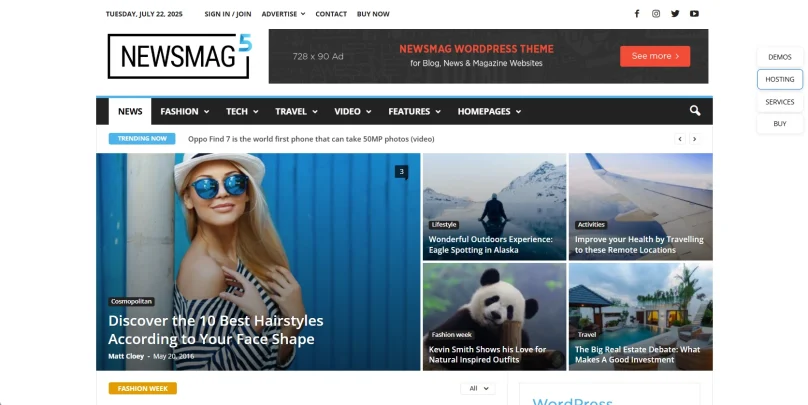Open the Sign in / Join link

pos(228,14)
